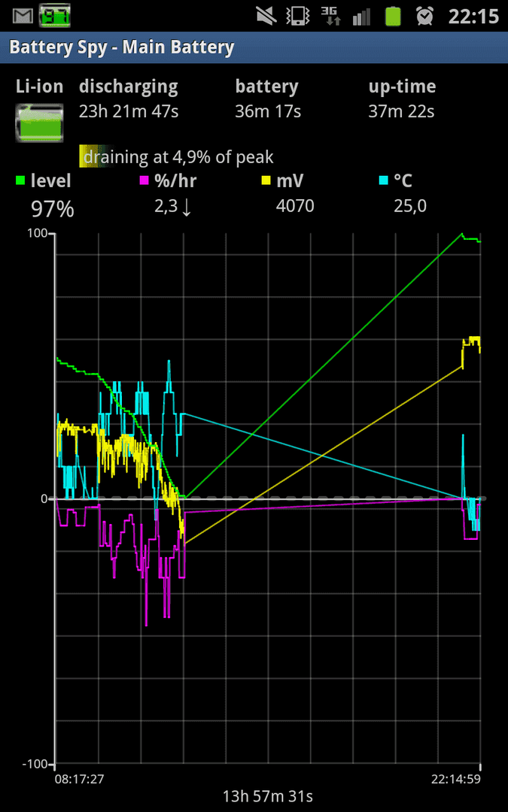The height and width of the screenshot is (812, 508).
Task: Tap the 13h 57m 31s graph duration
Action: click(x=268, y=796)
